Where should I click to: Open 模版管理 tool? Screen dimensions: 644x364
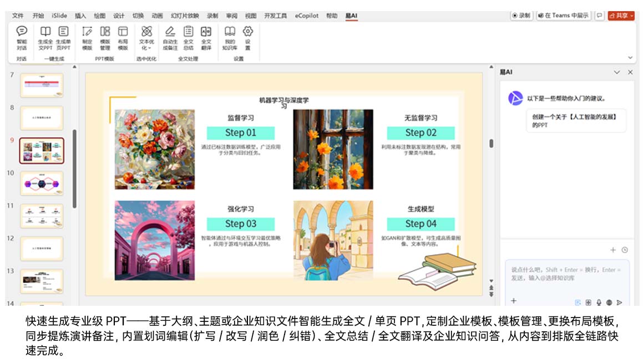105,38
